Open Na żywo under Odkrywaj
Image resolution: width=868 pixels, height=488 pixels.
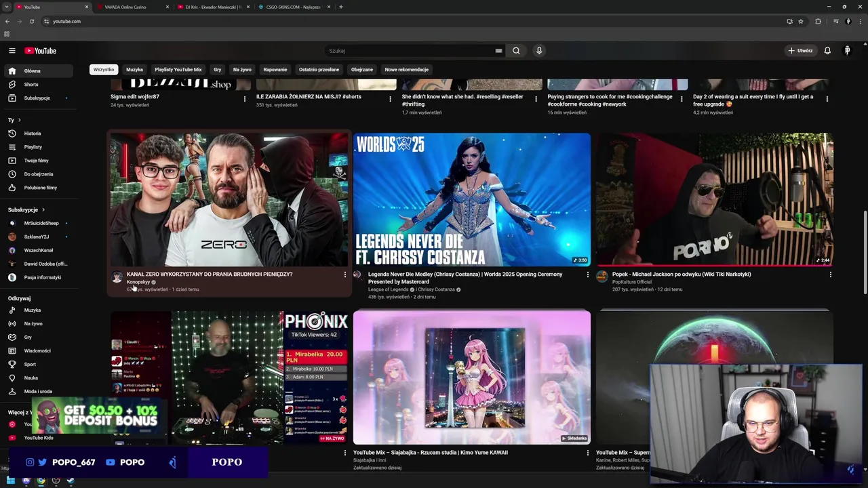point(38,324)
